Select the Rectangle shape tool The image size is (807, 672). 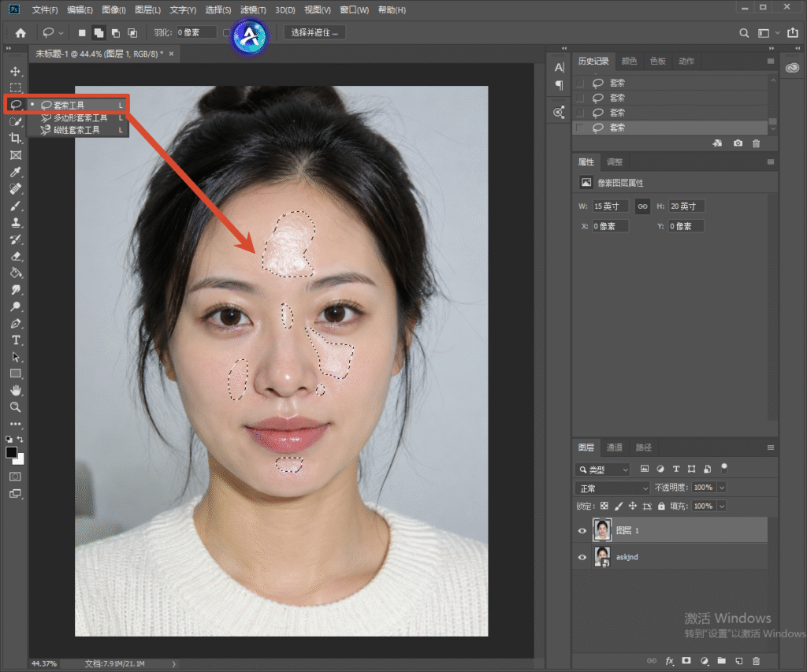(x=16, y=373)
